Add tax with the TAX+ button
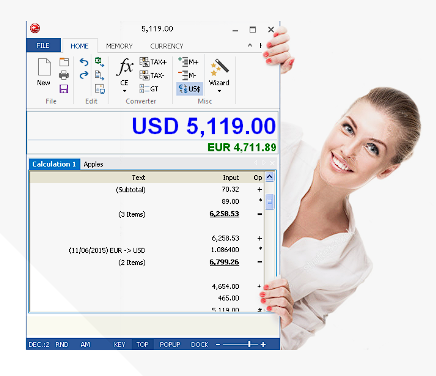 [x=153, y=62]
